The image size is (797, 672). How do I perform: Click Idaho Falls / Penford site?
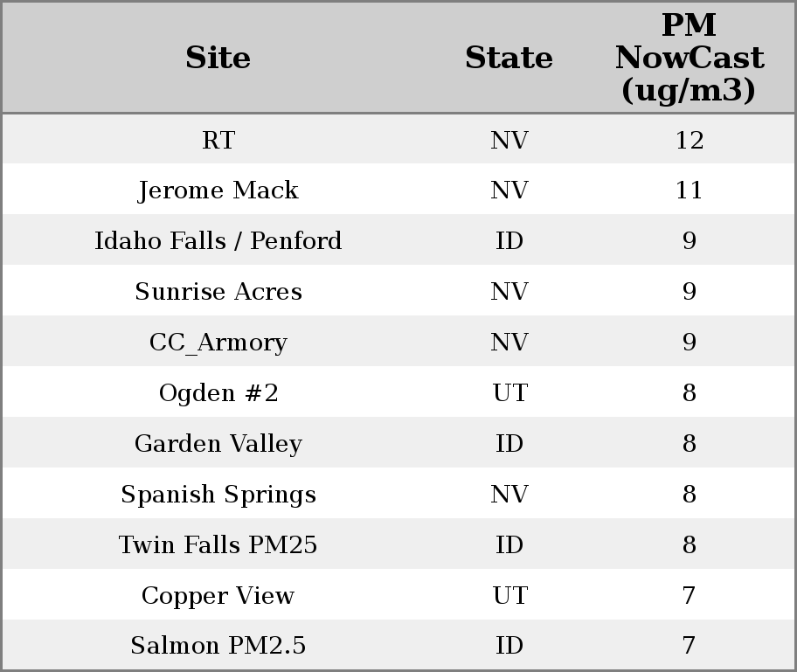pyautogui.click(x=218, y=241)
